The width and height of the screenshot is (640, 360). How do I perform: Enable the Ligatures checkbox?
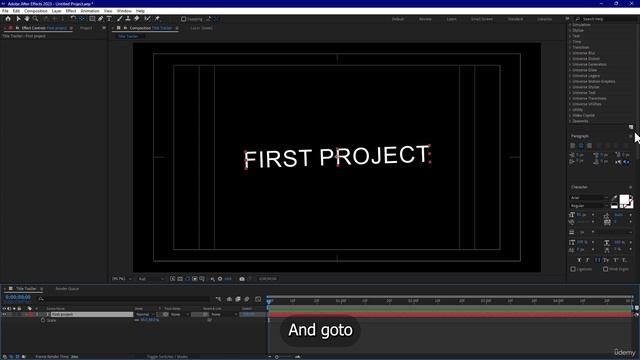click(x=573, y=269)
